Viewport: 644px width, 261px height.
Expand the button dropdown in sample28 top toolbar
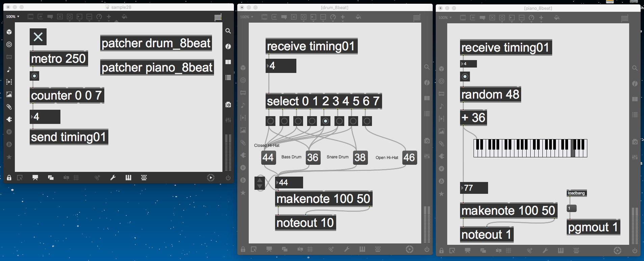(x=70, y=17)
